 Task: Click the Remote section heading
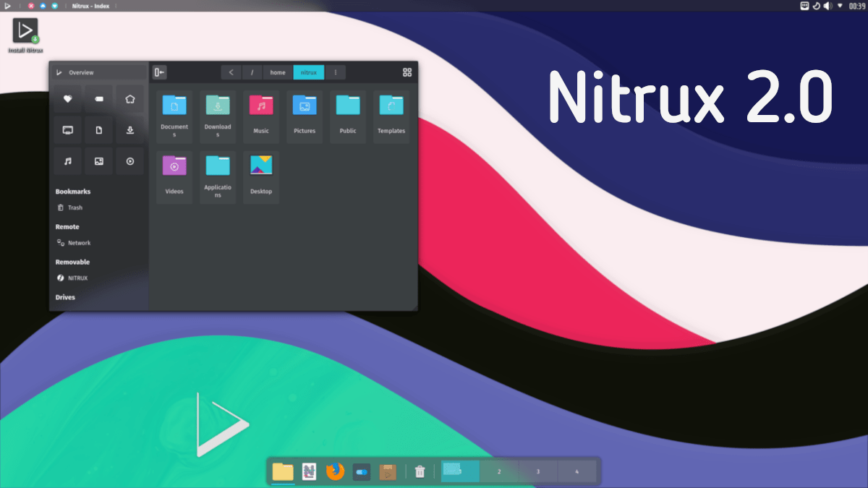point(67,227)
